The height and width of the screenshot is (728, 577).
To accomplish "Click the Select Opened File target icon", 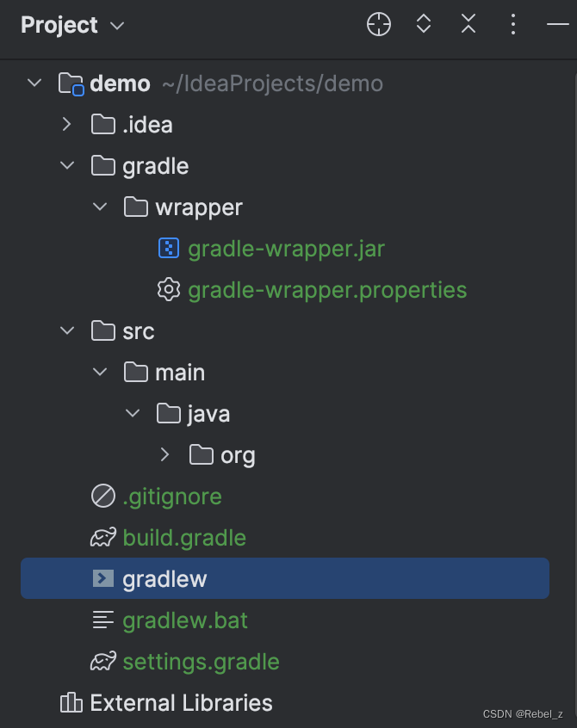I will pos(378,24).
